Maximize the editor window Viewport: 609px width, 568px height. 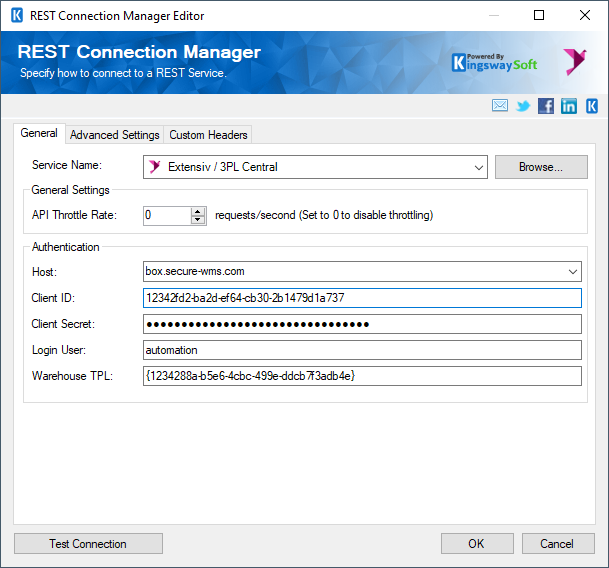pos(539,15)
